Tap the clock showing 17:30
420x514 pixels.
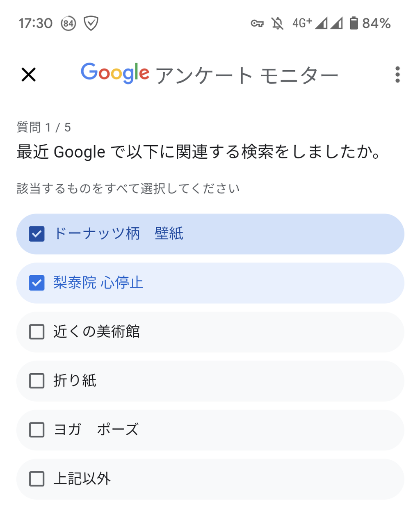pos(36,23)
